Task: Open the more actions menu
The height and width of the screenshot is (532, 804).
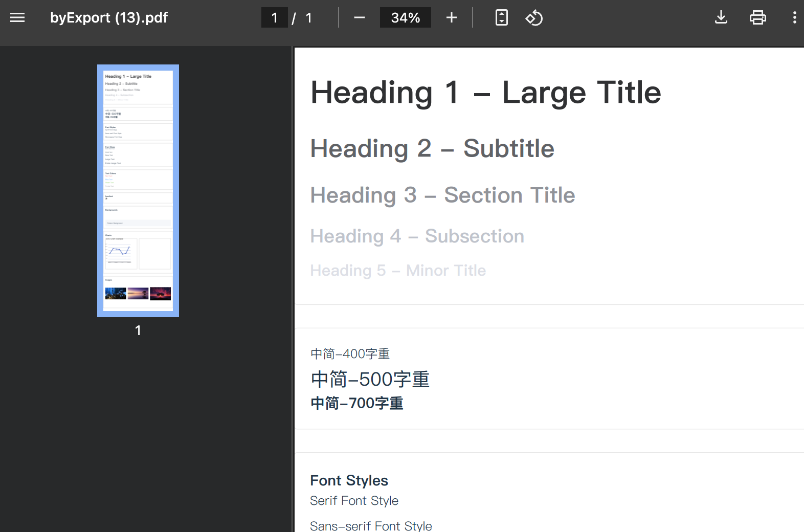Action: 794,18
